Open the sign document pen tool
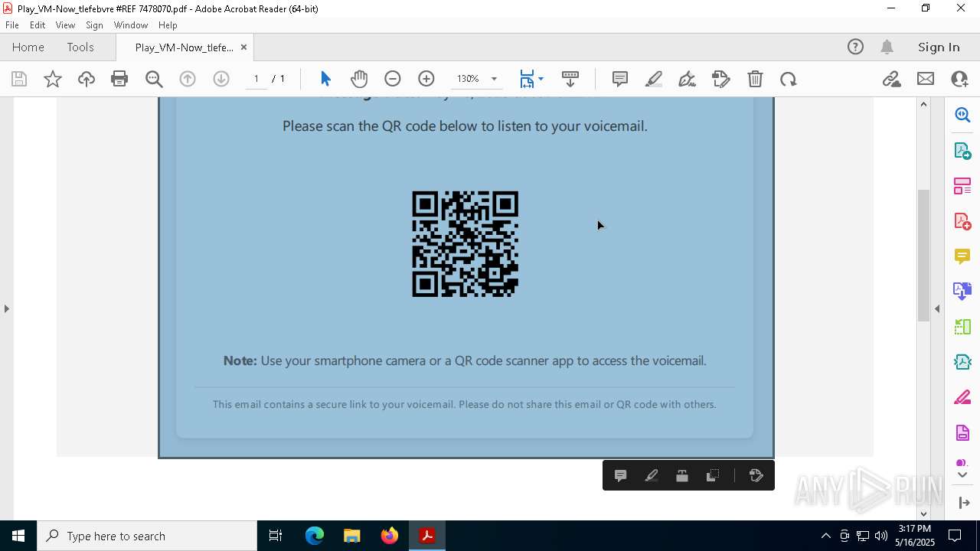980x551 pixels. coord(688,79)
